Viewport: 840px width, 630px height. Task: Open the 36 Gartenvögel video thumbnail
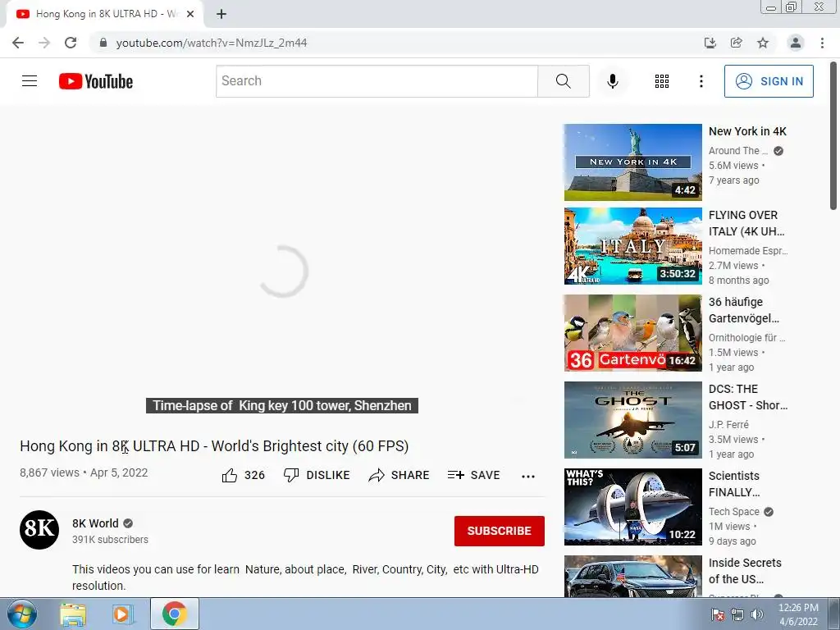pyautogui.click(x=632, y=333)
